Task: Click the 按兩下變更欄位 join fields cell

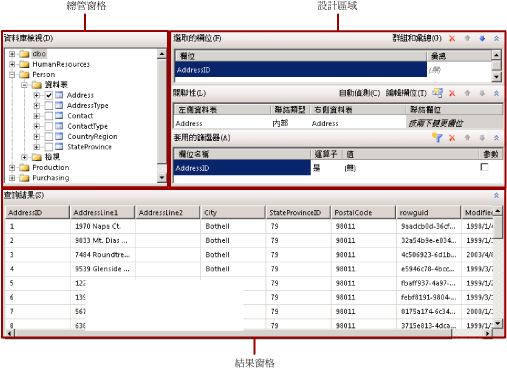Action: click(x=455, y=123)
